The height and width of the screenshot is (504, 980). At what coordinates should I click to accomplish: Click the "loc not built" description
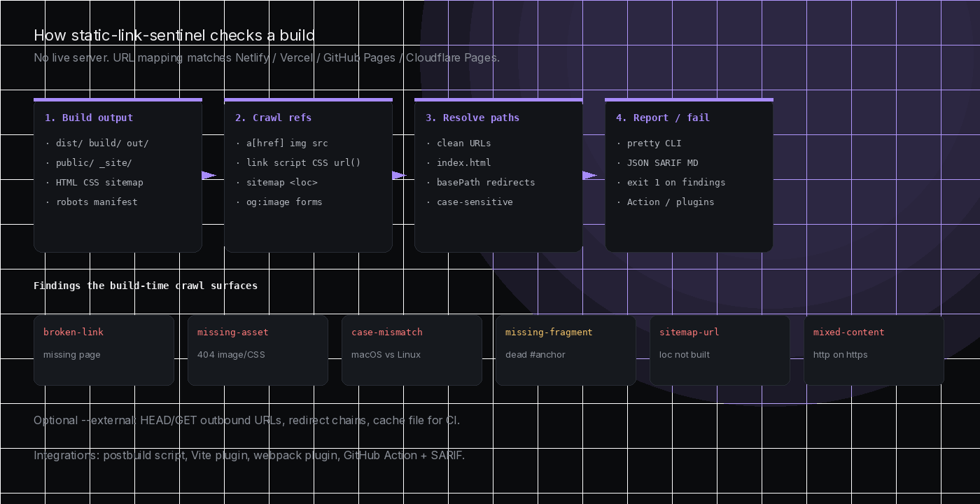685,354
